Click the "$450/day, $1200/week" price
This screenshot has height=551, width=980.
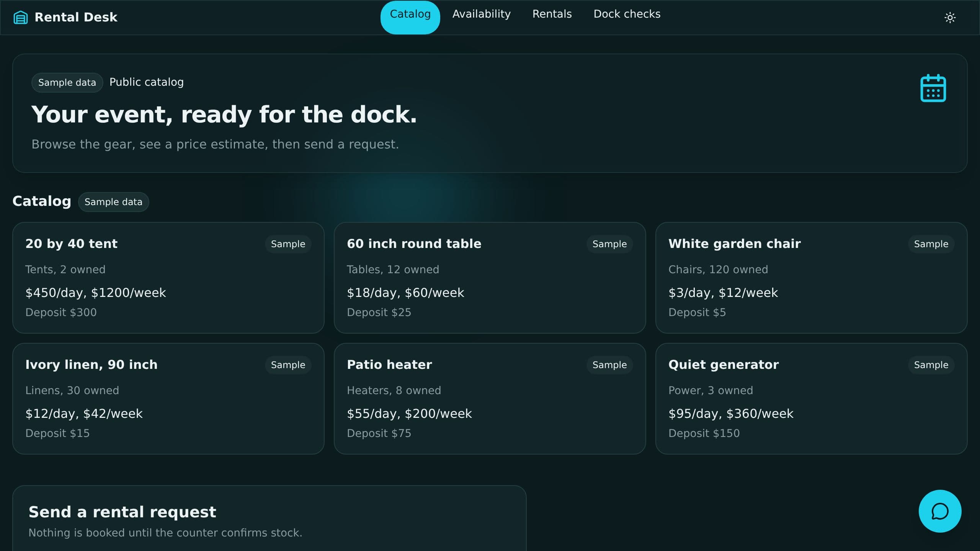click(x=96, y=293)
